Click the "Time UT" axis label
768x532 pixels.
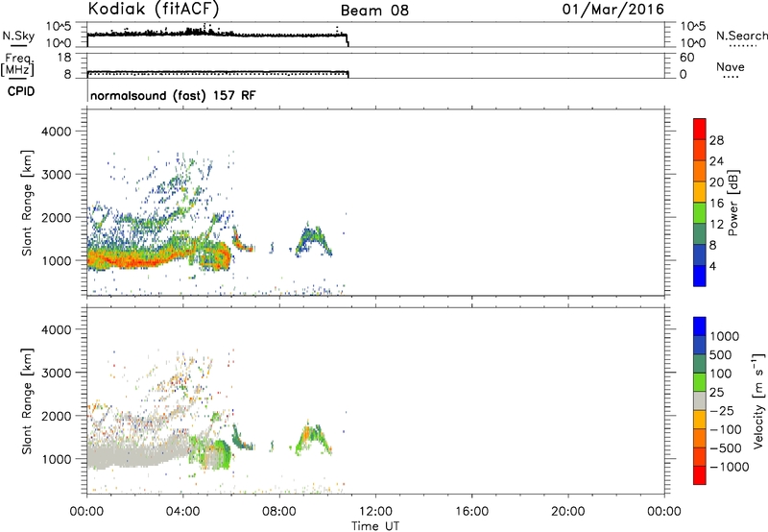pos(375,526)
